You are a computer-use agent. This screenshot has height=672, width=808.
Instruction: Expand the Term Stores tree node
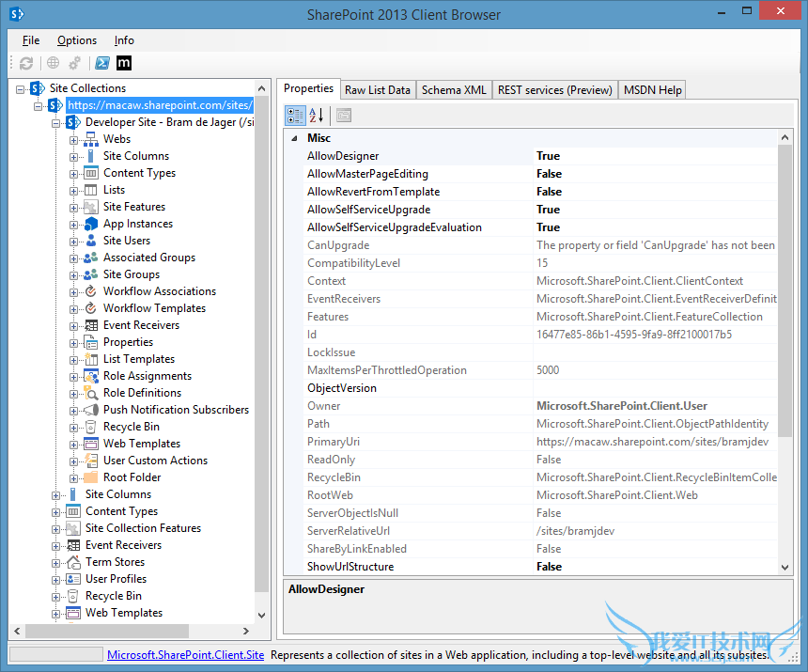point(56,563)
